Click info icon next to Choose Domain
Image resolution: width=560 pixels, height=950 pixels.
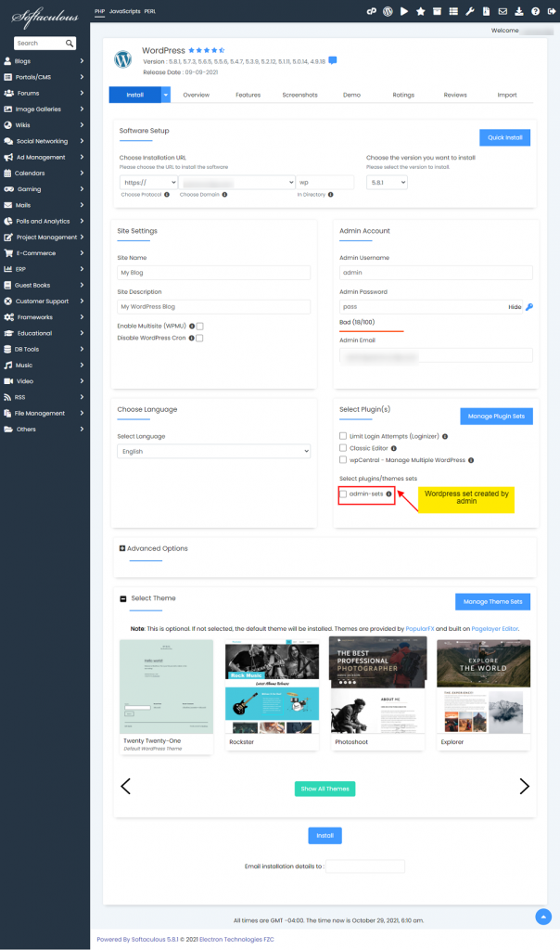[x=224, y=195]
